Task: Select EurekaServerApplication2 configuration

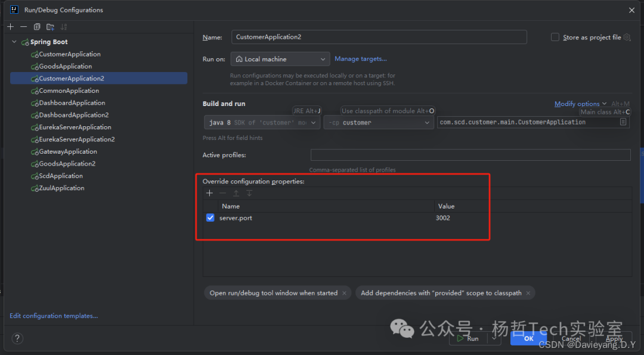Action: [76, 139]
